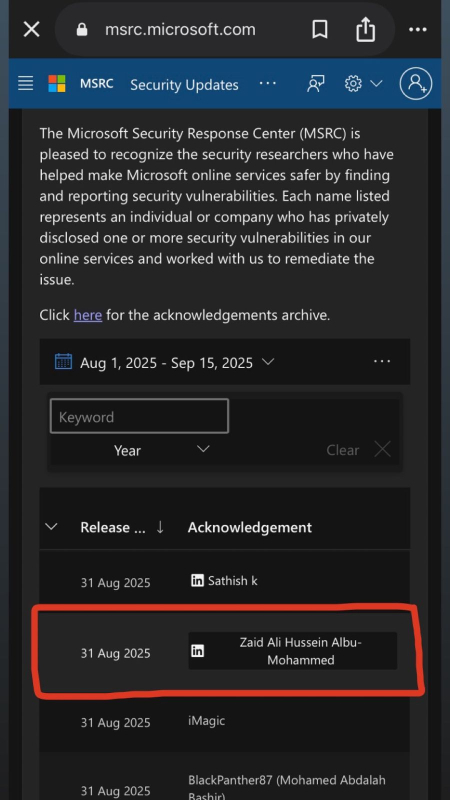Open the hamburger navigation menu
Screen dimensions: 450x800
click(26, 83)
